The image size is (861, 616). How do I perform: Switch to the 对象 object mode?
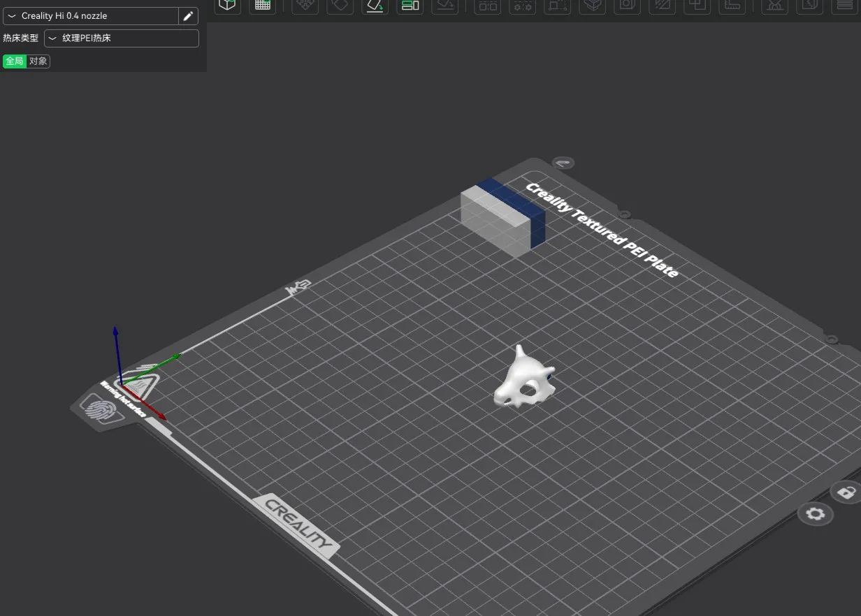tap(38, 61)
